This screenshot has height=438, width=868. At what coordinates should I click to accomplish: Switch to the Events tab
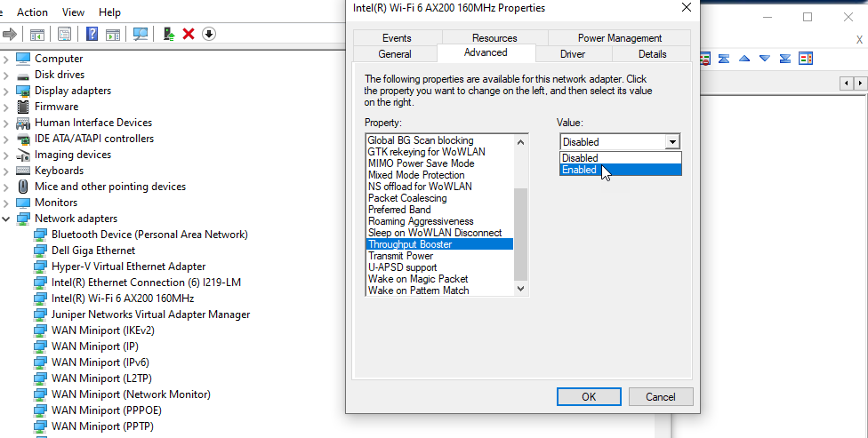coord(397,37)
